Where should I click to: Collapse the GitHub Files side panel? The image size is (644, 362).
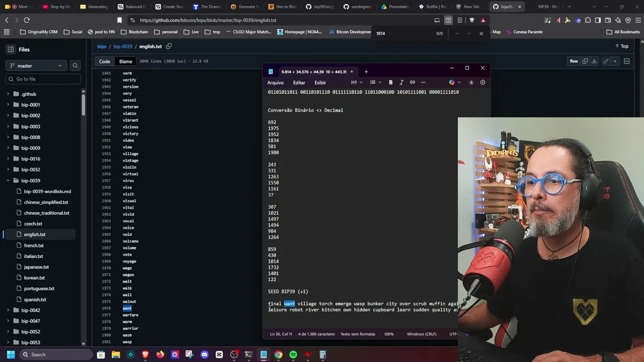(11, 49)
